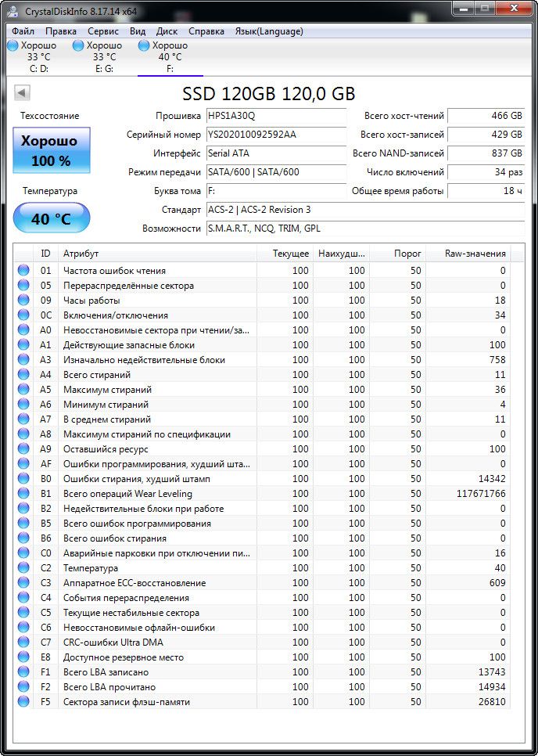Click the status orb for attribute A4

(x=23, y=375)
